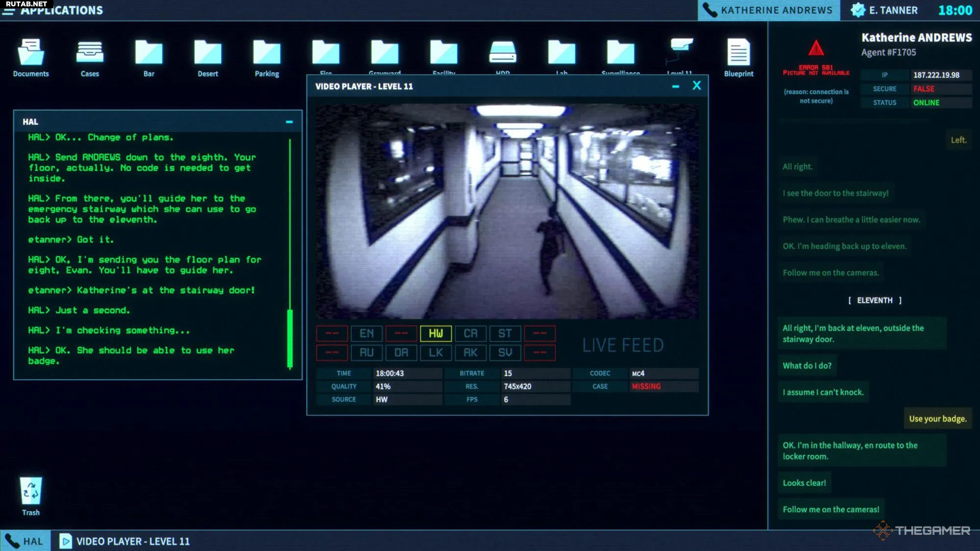The image size is (980, 551).
Task: Switch camera feed to ST
Action: (505, 334)
